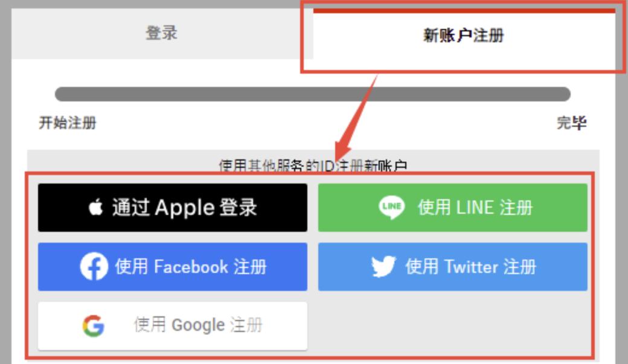The image size is (628, 364).
Task: Click the red arrow annotation
Action: coord(356,117)
